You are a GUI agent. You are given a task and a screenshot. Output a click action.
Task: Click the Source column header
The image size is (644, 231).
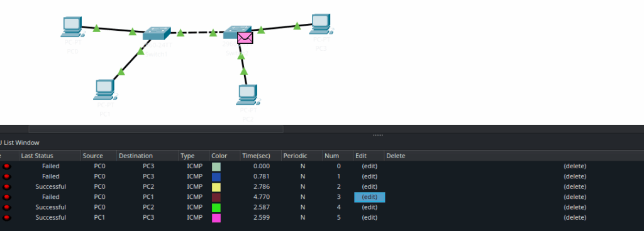[99, 156]
